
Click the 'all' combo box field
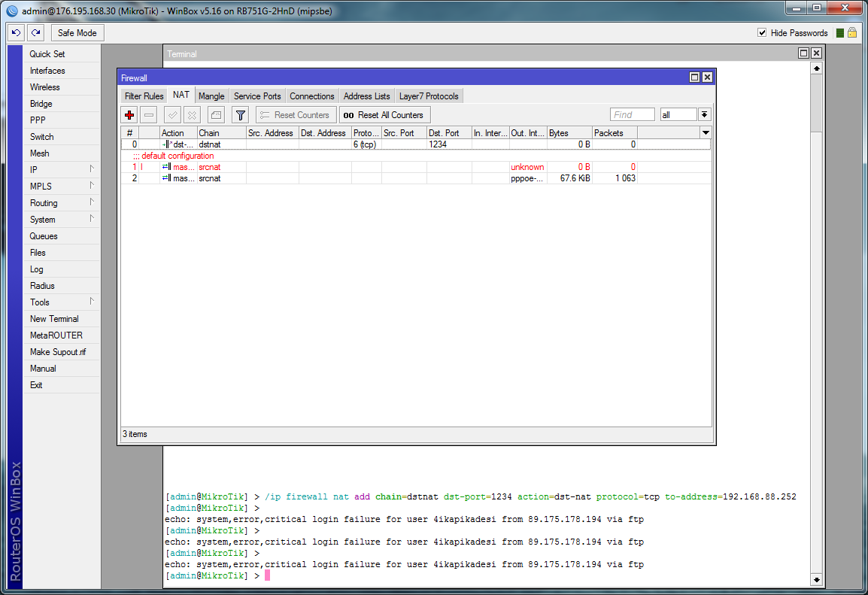click(x=678, y=114)
